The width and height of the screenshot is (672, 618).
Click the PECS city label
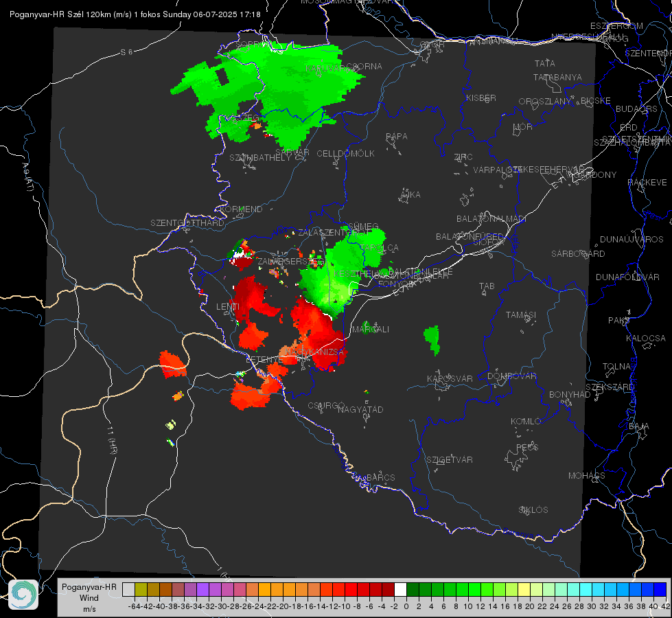pos(526,447)
